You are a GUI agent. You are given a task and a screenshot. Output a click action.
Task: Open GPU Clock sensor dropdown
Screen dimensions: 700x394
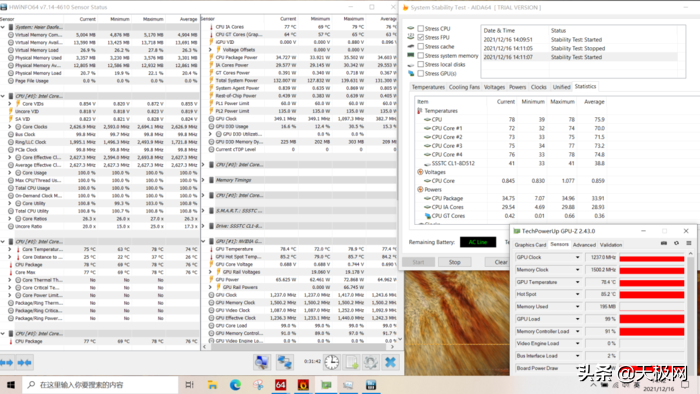577,257
